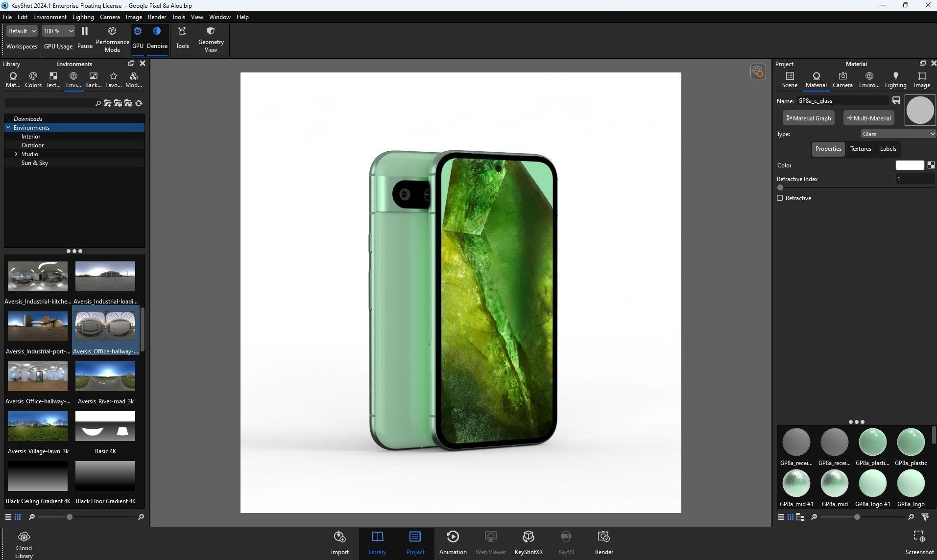Save material to library icon

click(896, 100)
